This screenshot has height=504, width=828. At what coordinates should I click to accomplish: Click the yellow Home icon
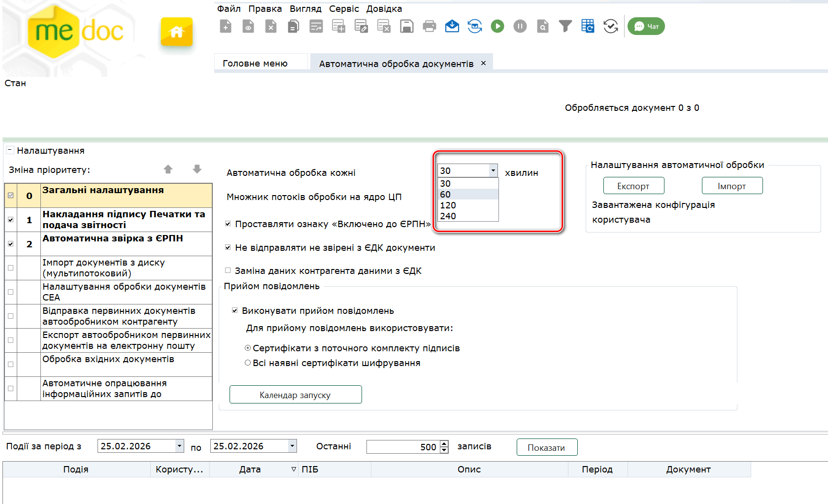pos(176,32)
